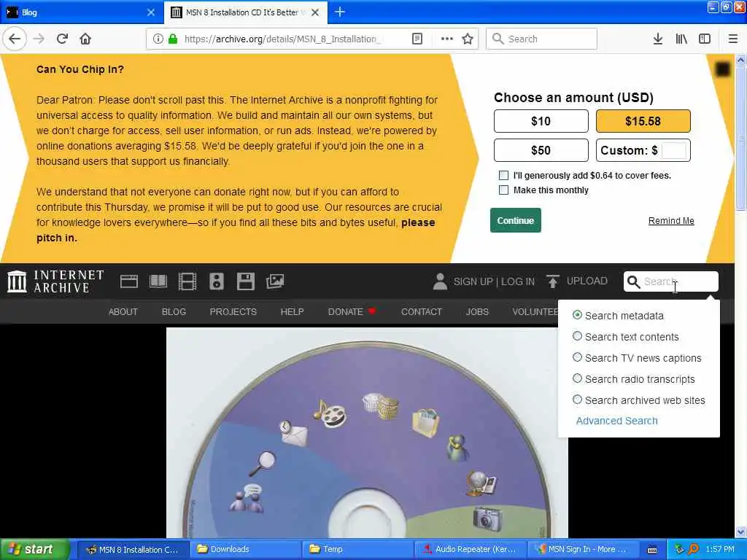747x560 pixels.
Task: Open the HELP menu item
Action: click(x=292, y=312)
